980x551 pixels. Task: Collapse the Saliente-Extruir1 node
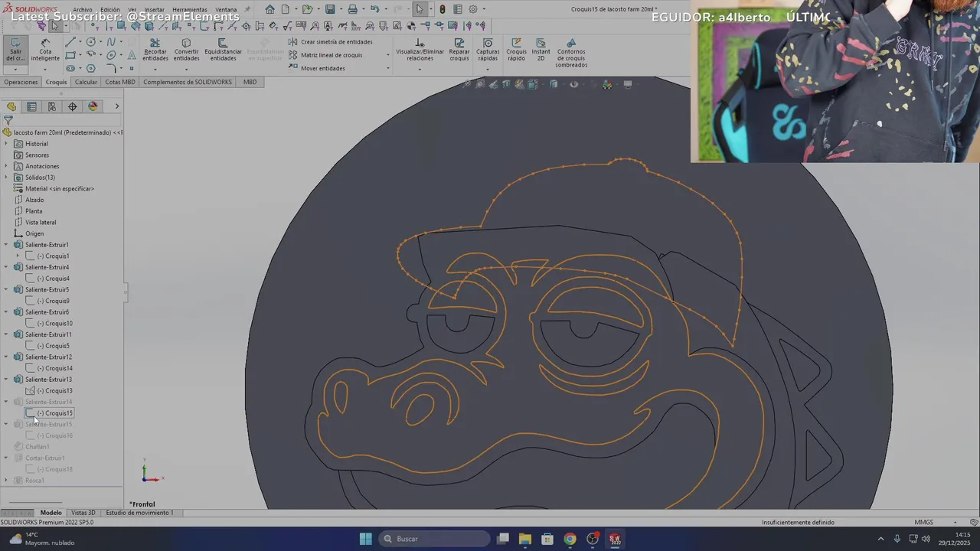coord(6,245)
